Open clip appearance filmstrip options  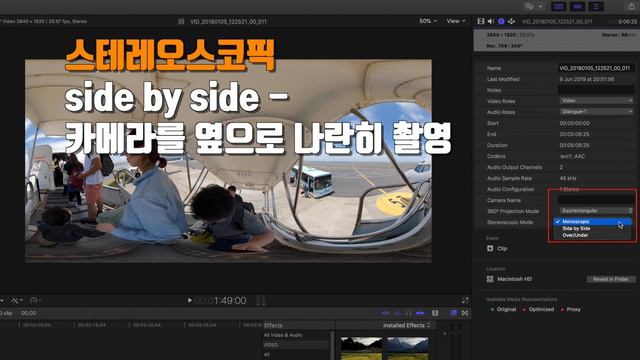point(435,313)
